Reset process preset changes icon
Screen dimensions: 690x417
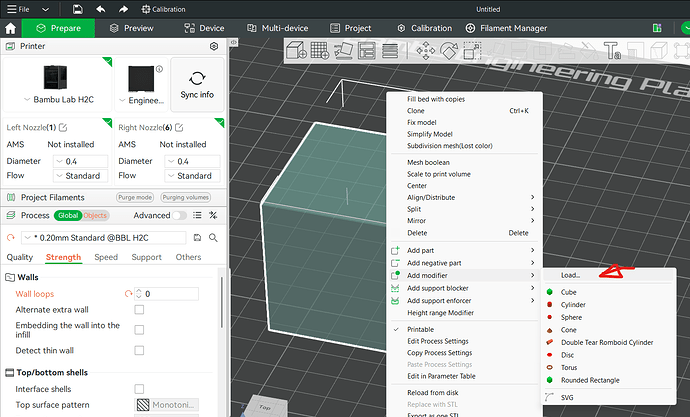click(x=11, y=238)
